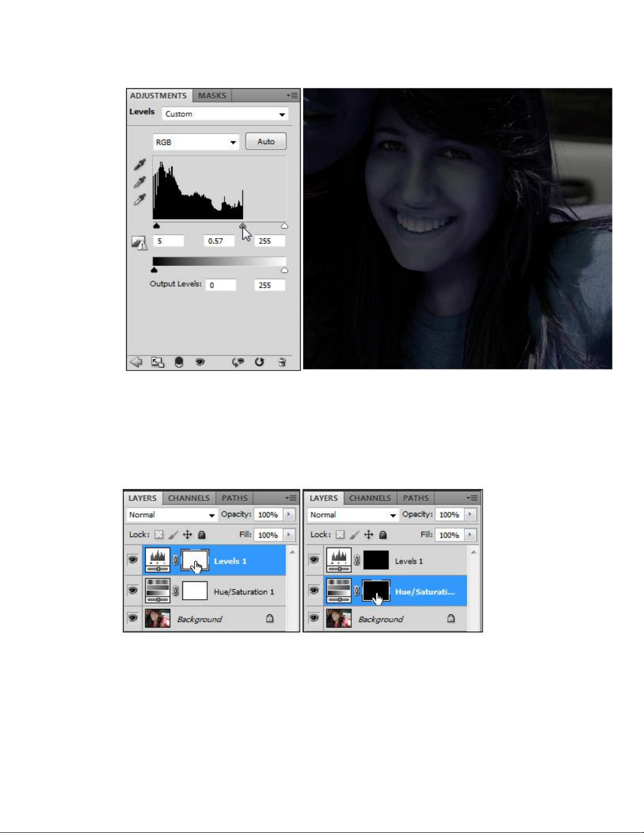Toggle layer visibility eye in Adjustments panel
This screenshot has height=833, width=644.
[x=200, y=362]
